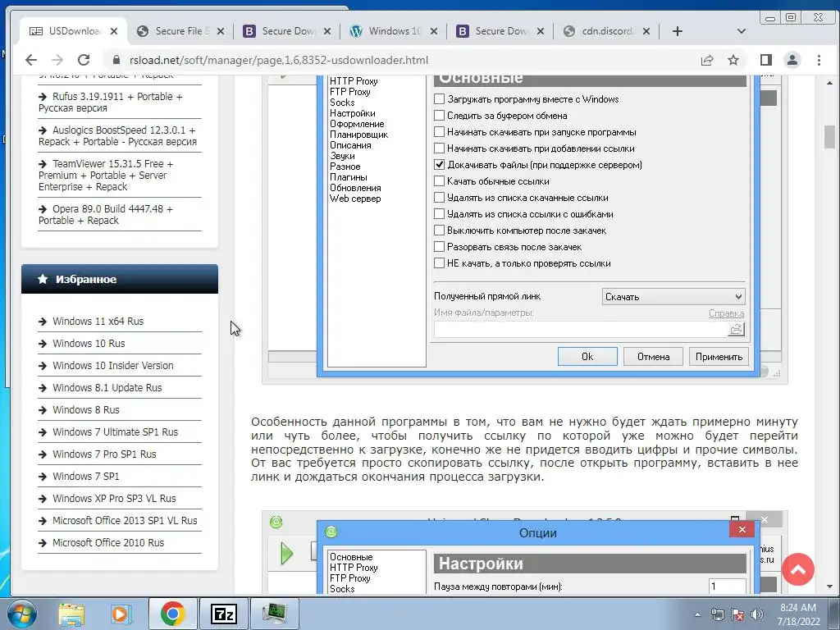Check 'Удалять из списка ссылки с ошибками'
Image resolution: width=840 pixels, height=630 pixels.
440,214
